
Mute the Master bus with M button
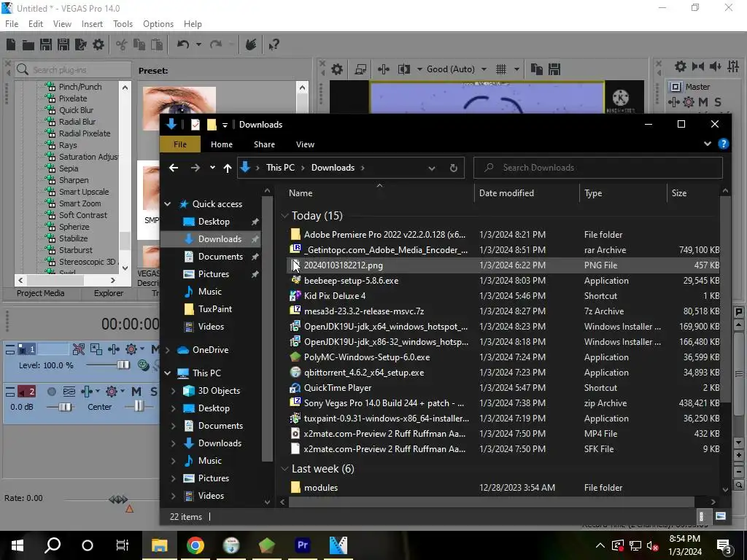703,102
